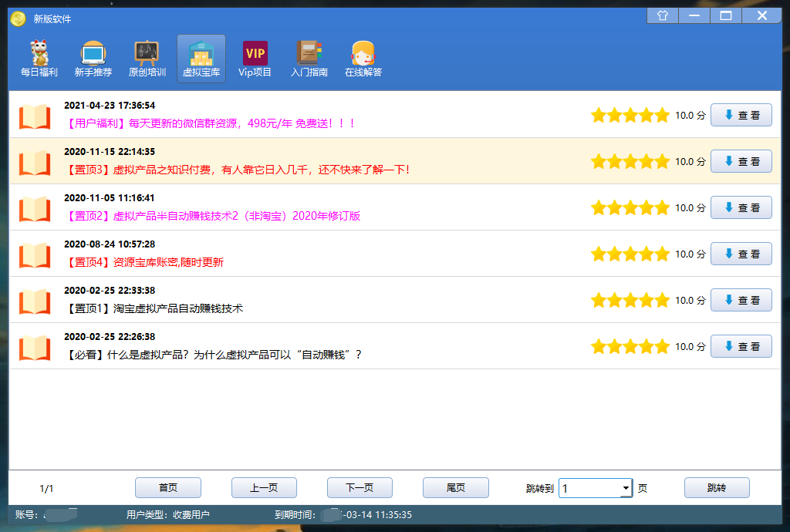
Task: Click the star rating of 必看 entry
Action: (x=630, y=347)
